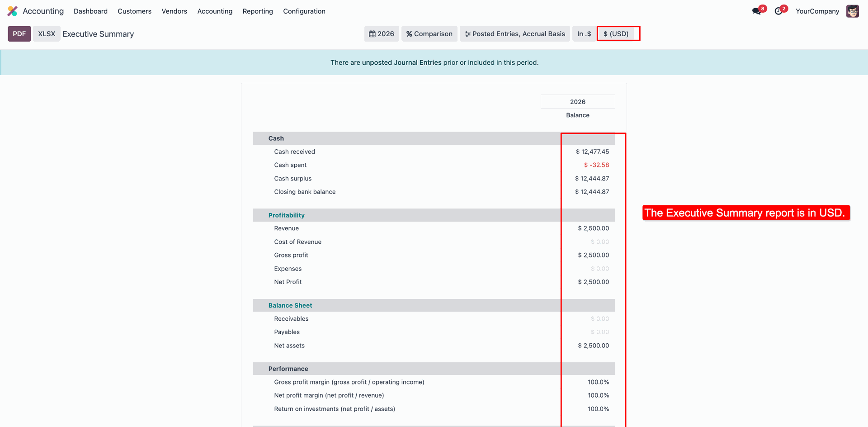The height and width of the screenshot is (427, 868).
Task: Open the In .$ rounding dropdown
Action: [x=584, y=34]
